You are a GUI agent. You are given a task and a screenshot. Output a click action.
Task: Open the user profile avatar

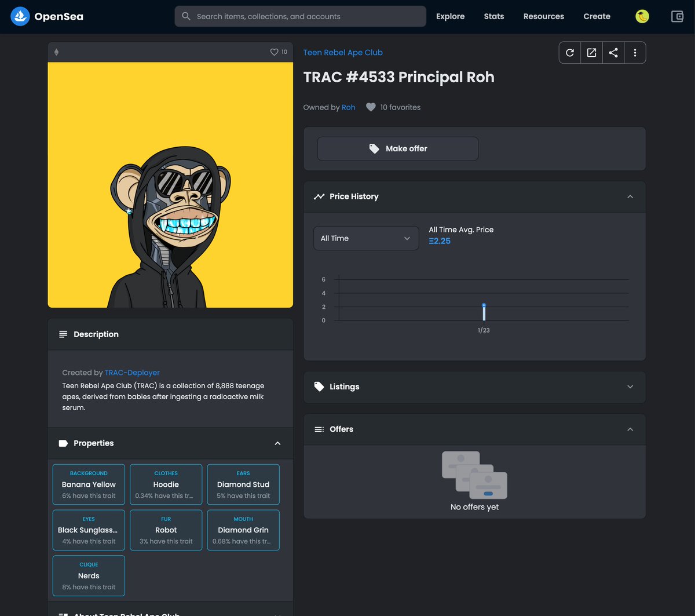[642, 17]
